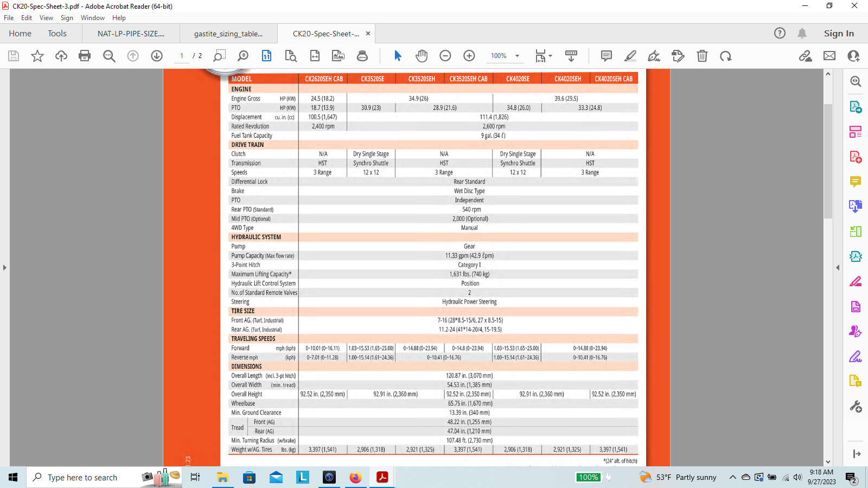Viewport: 868px width, 488px height.
Task: Click the Save file icon
Action: (14, 56)
